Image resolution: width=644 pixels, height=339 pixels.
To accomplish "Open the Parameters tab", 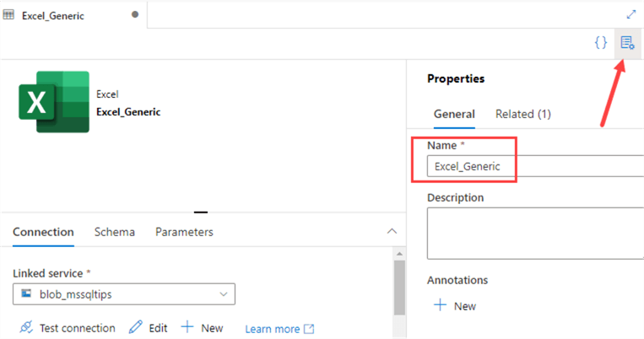I will (184, 232).
